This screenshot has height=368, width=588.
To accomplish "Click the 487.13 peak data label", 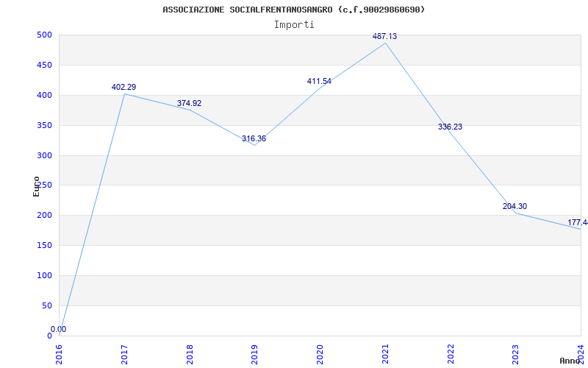I will tap(384, 36).
